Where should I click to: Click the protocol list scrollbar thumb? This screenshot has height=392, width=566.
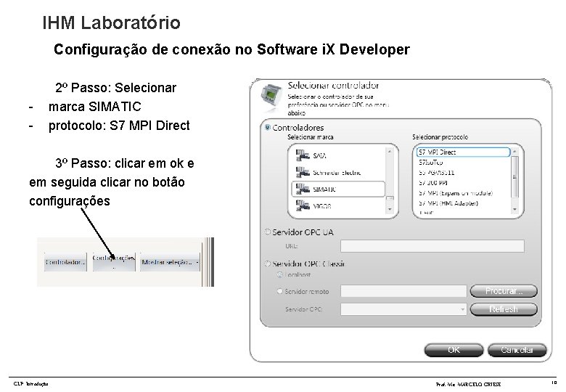(514, 176)
